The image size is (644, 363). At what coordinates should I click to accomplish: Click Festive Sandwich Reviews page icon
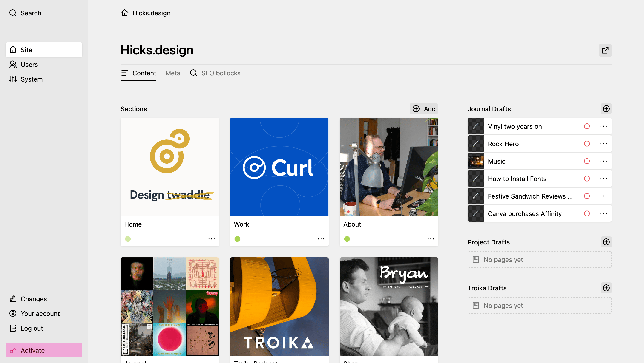[476, 196]
